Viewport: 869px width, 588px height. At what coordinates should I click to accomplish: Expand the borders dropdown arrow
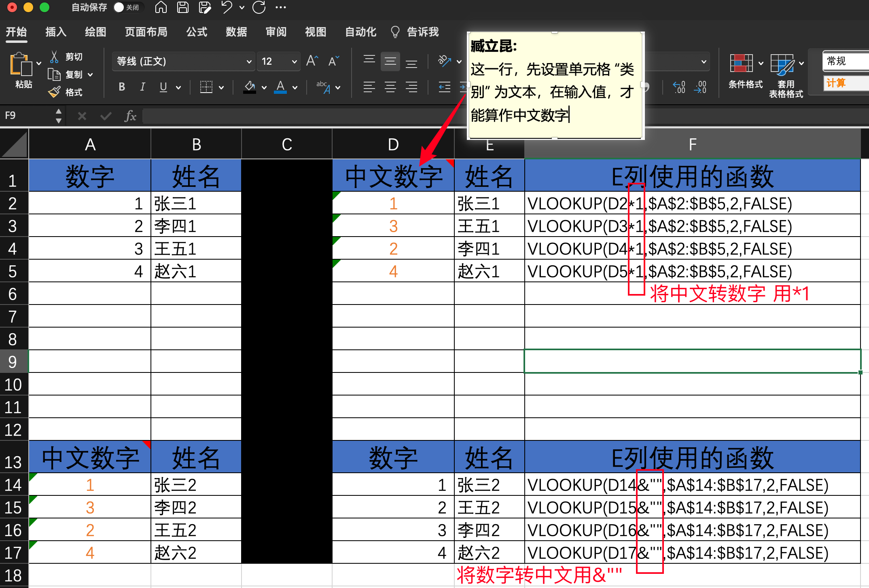(221, 87)
